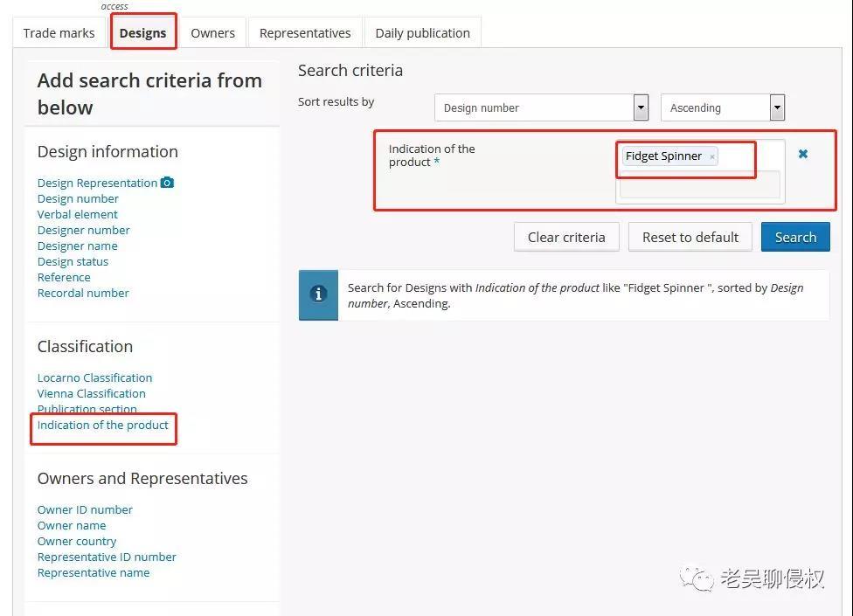
Task: Remove the Fidget Spinner tag with its x
Action: 712,157
